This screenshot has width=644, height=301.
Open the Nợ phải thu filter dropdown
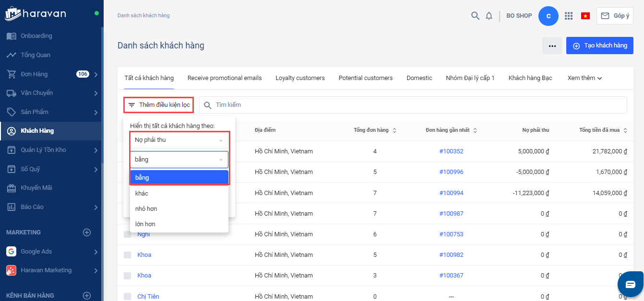point(179,140)
